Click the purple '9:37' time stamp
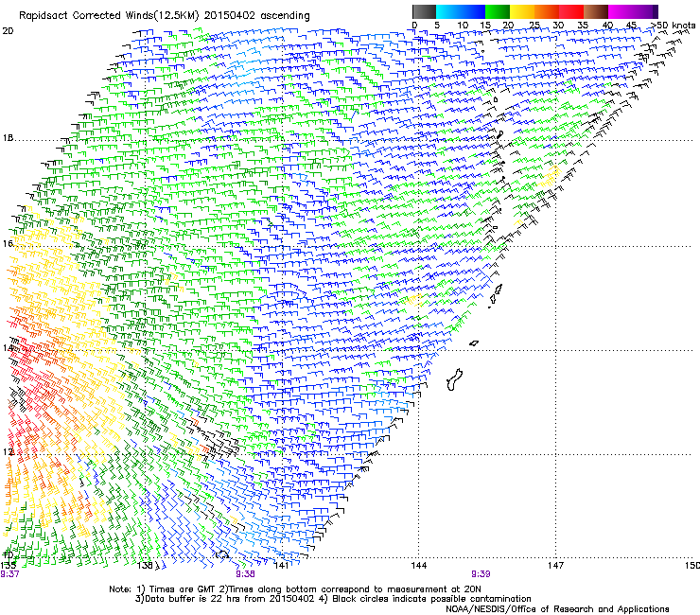The height and width of the screenshot is (615, 700). pyautogui.click(x=9, y=574)
